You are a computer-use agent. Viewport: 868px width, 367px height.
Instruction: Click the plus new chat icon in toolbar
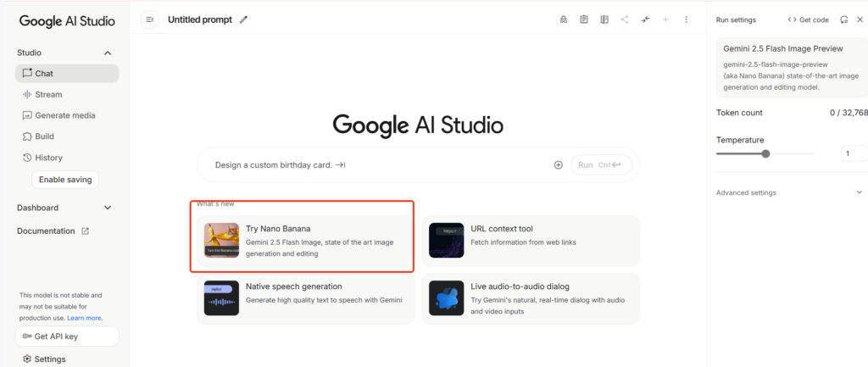pos(665,19)
